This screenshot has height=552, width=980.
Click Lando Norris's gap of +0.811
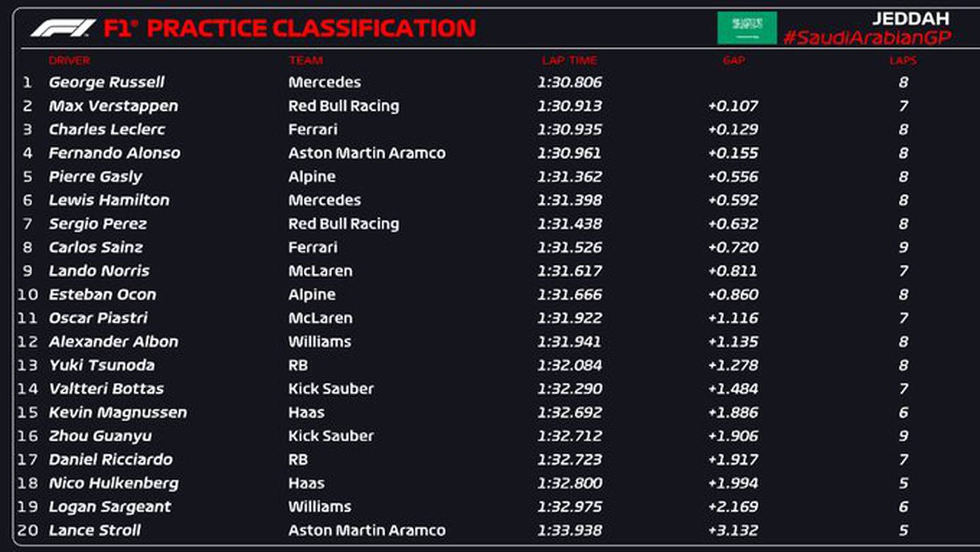pos(733,271)
